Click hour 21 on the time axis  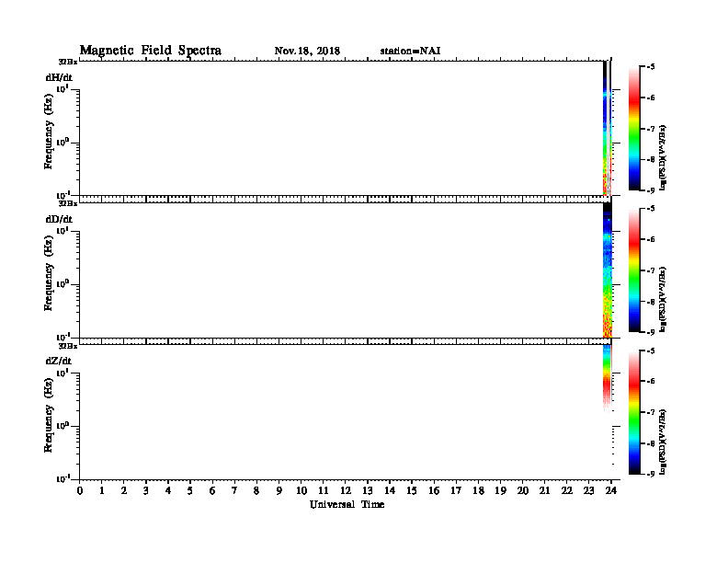544,491
